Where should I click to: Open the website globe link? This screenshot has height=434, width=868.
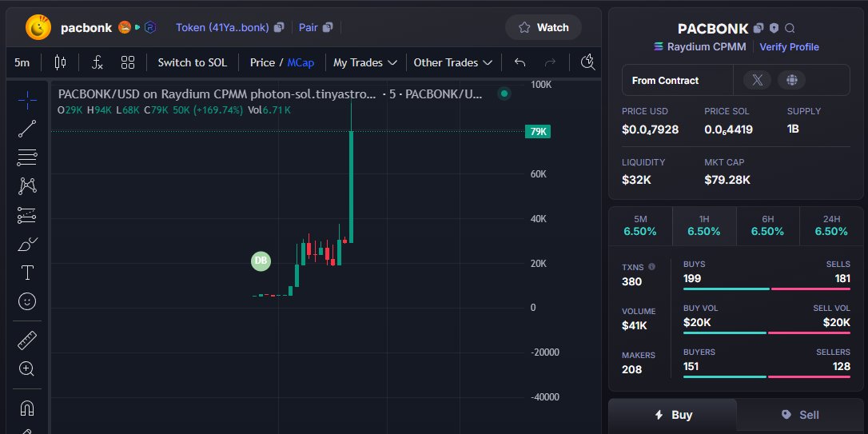click(791, 80)
